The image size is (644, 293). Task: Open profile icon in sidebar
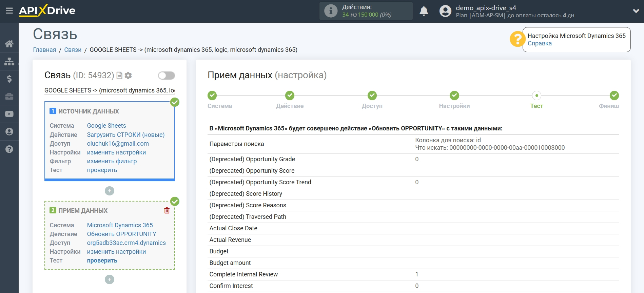[x=9, y=131]
